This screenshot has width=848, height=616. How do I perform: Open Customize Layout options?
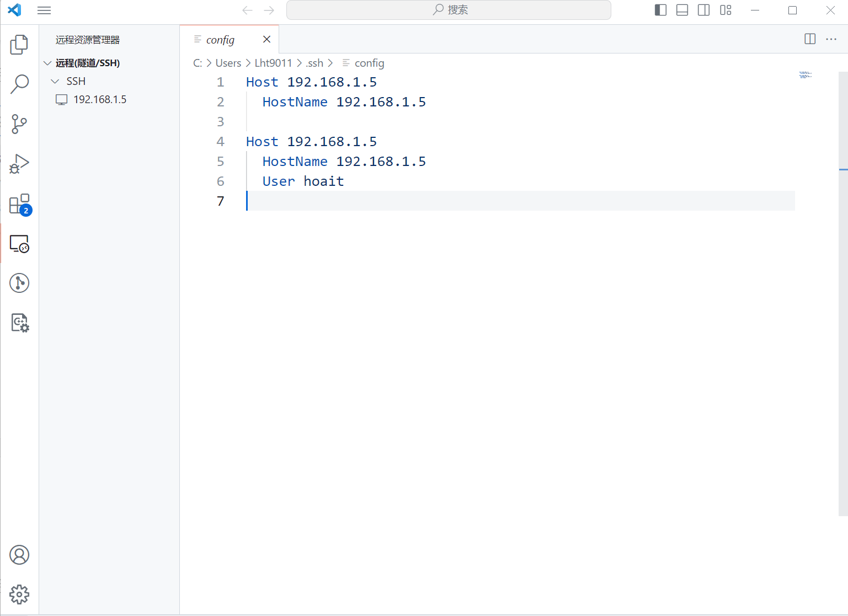[x=726, y=10]
